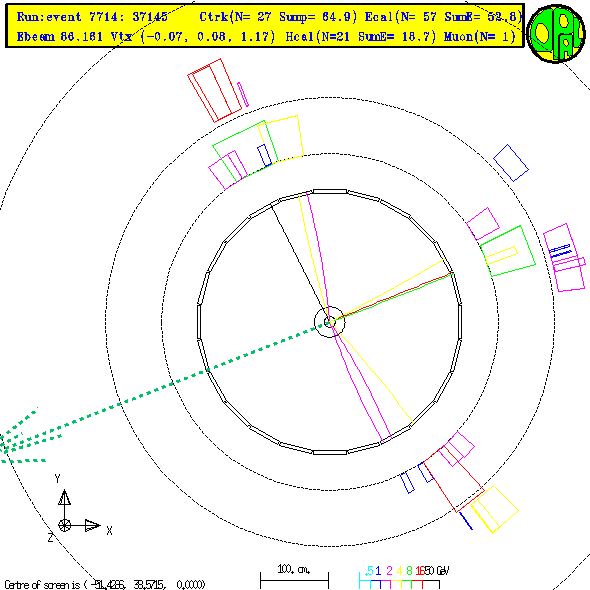Click the 100 cm scale bar

(294, 580)
